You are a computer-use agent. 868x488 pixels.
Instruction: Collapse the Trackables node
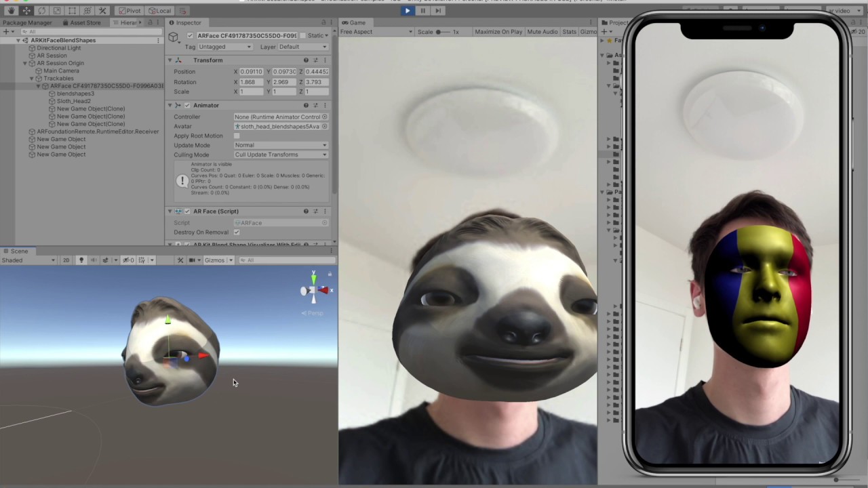click(x=32, y=79)
